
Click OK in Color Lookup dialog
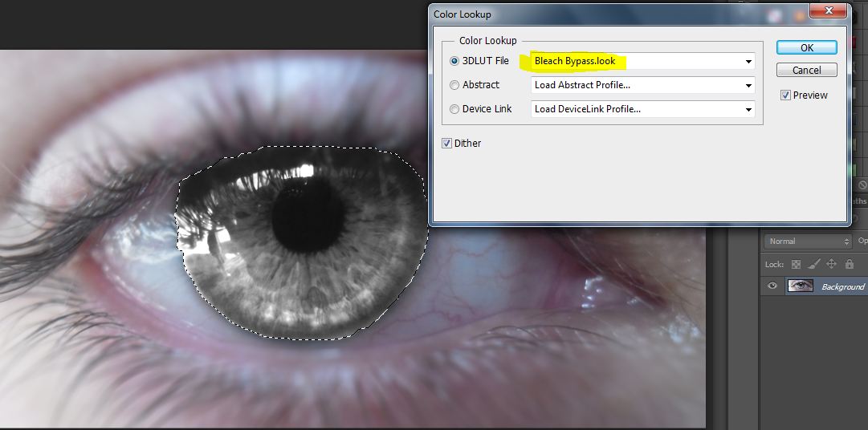[806, 47]
